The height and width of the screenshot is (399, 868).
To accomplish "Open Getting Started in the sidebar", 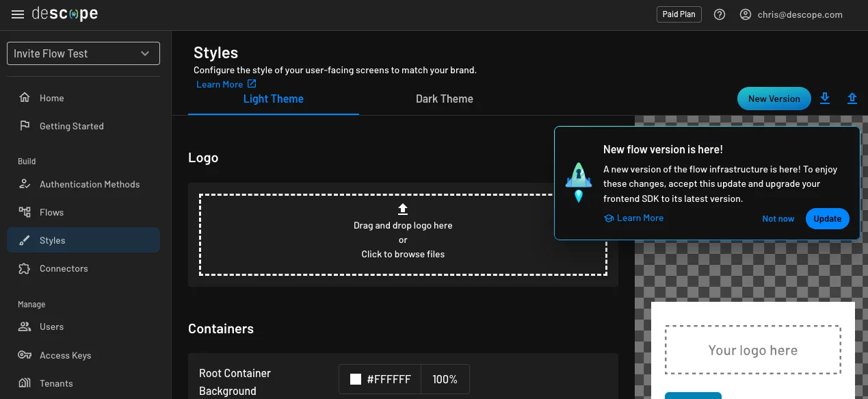I will click(83, 126).
